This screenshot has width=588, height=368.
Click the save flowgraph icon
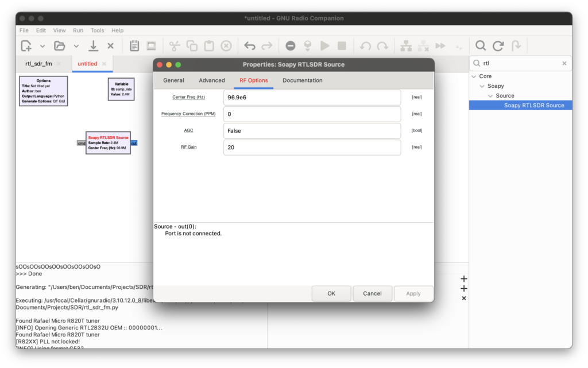coord(93,46)
